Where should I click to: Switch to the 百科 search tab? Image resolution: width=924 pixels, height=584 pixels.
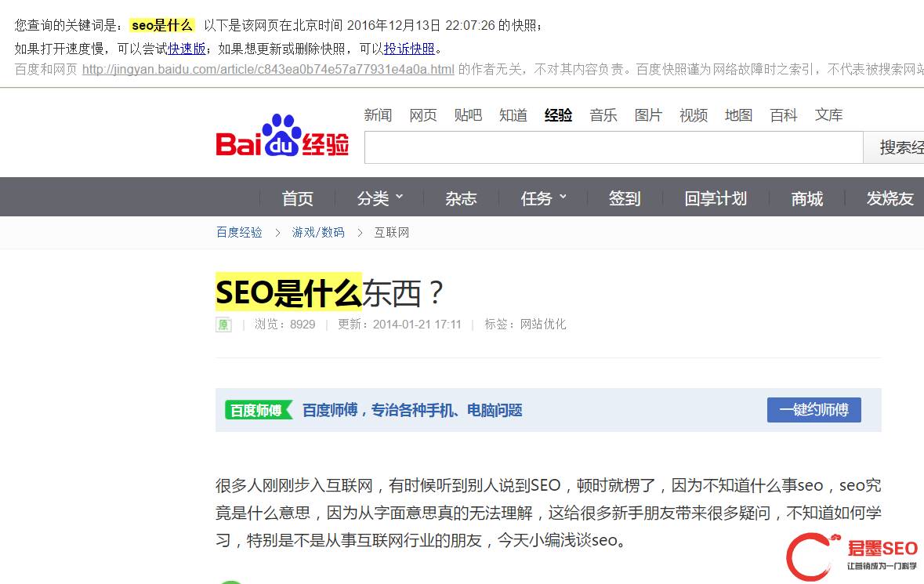783,115
